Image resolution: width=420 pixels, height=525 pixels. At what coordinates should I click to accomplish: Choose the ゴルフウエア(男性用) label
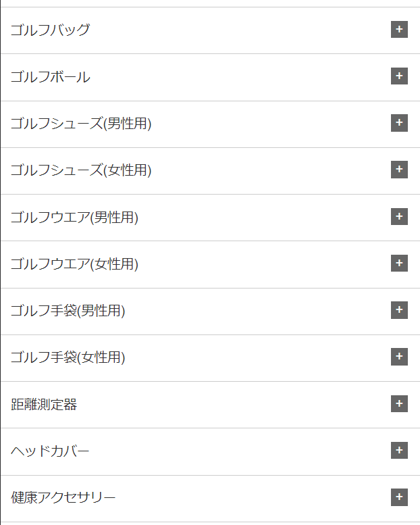tap(74, 217)
